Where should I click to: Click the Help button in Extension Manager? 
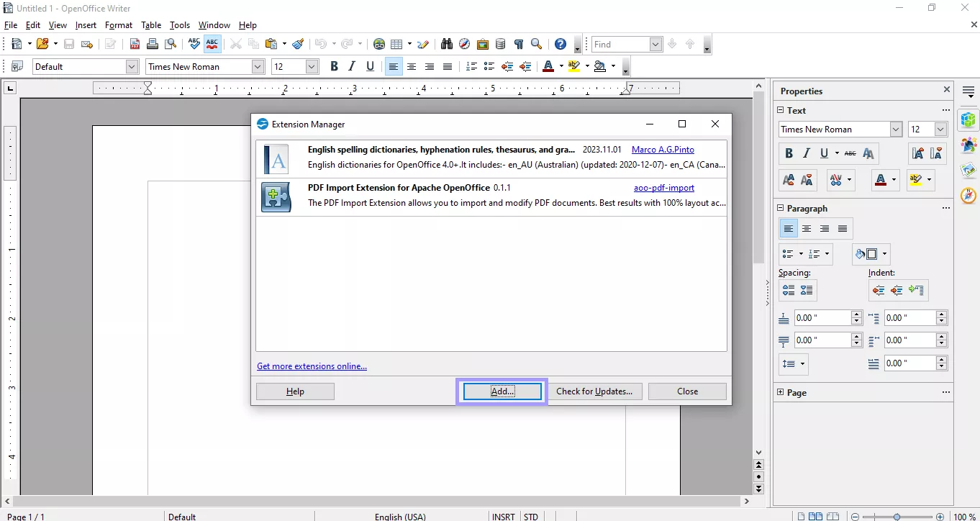tap(295, 391)
